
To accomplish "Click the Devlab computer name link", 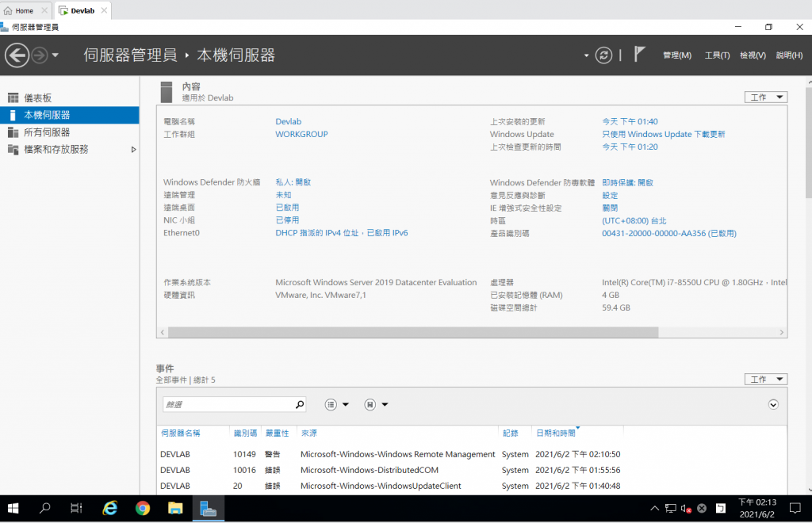I will (x=289, y=121).
